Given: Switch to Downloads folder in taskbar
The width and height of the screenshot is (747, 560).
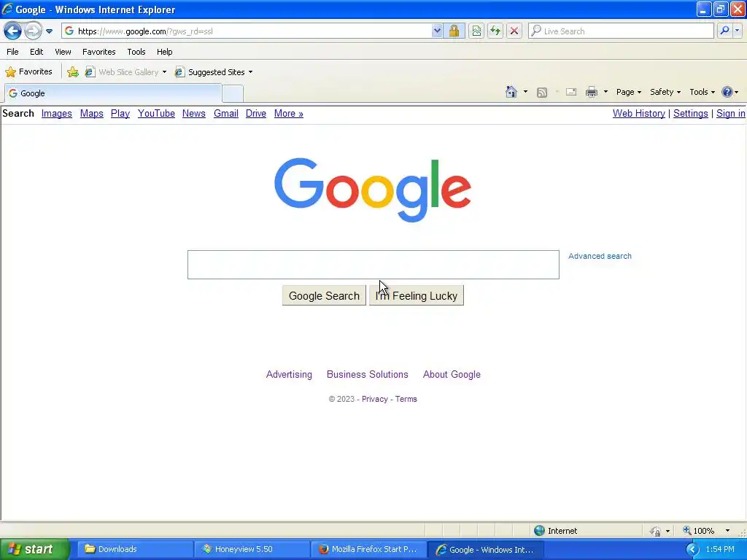Looking at the screenshot, I should [x=135, y=549].
